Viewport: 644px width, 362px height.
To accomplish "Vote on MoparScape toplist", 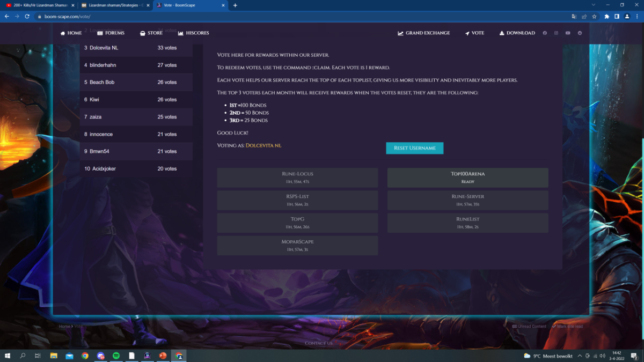I will point(297,246).
